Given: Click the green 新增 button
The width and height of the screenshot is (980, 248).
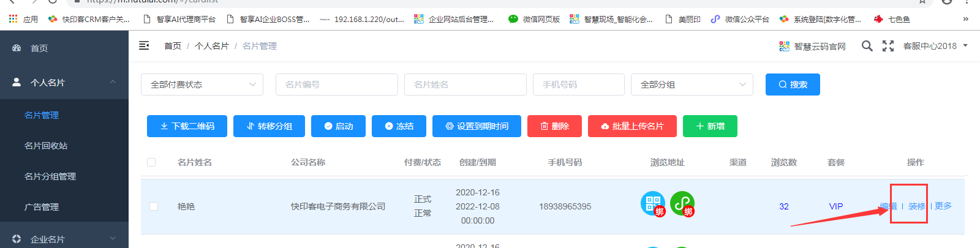Looking at the screenshot, I should (x=710, y=126).
